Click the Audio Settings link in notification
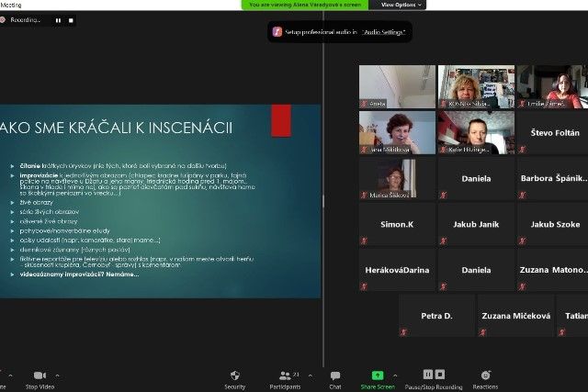This screenshot has height=392, width=588. click(383, 31)
